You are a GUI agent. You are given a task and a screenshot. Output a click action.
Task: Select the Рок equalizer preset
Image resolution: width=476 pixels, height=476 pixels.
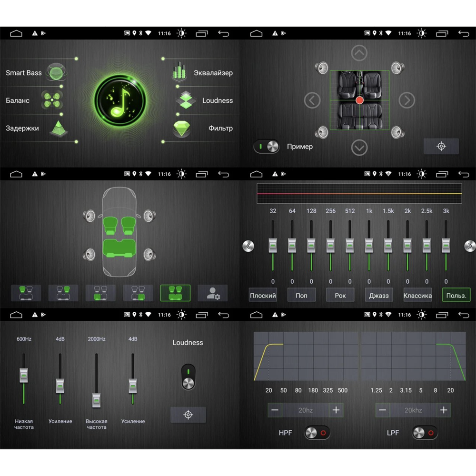340,295
